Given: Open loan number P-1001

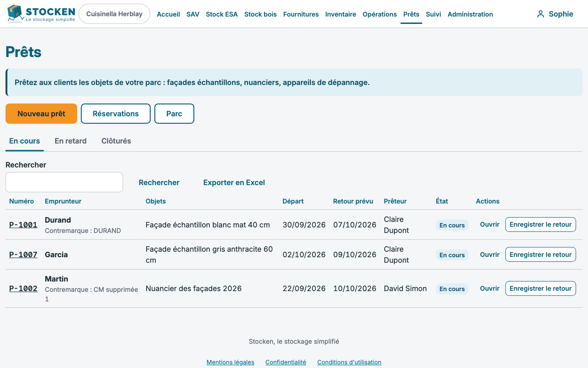Looking at the screenshot, I should tap(23, 225).
